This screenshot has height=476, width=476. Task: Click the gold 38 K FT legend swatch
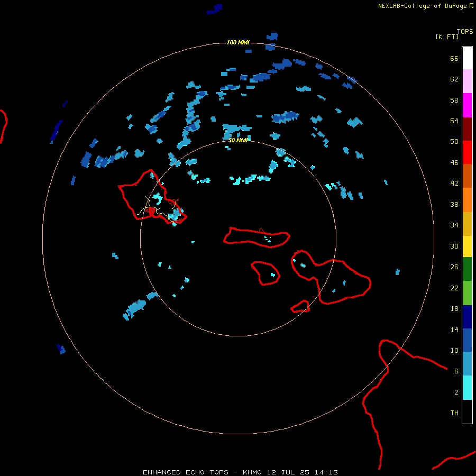coord(467,224)
